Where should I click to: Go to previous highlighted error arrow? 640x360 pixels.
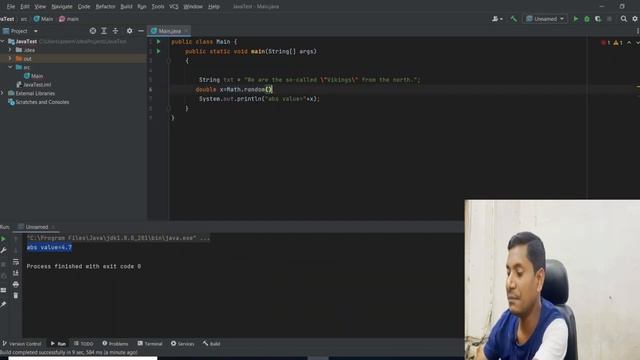[x=629, y=42]
